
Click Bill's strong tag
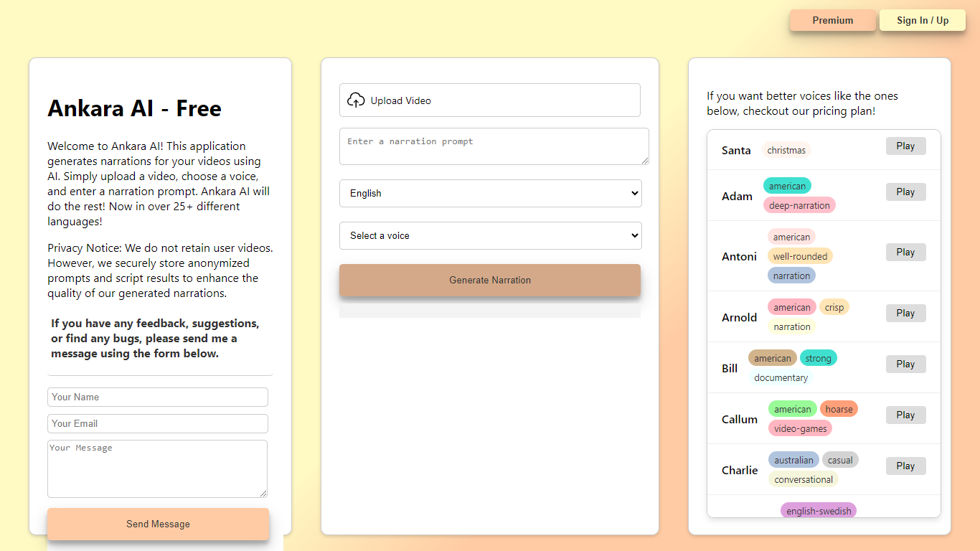pos(818,358)
